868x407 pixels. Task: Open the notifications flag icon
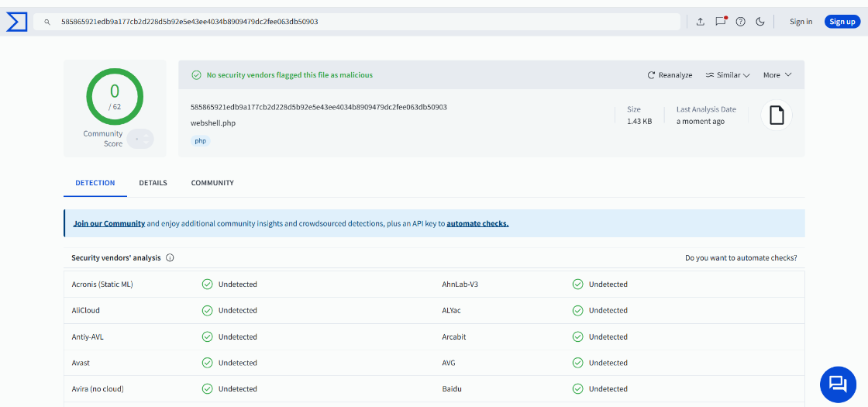click(x=720, y=22)
